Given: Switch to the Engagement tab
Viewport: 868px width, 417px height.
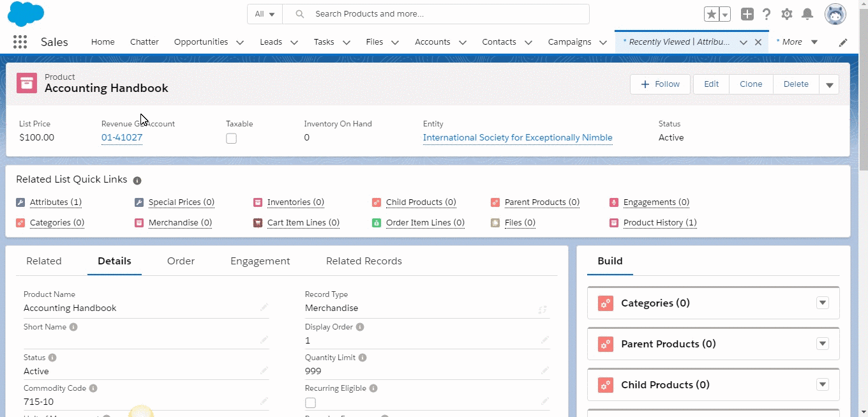Looking at the screenshot, I should click(x=260, y=261).
